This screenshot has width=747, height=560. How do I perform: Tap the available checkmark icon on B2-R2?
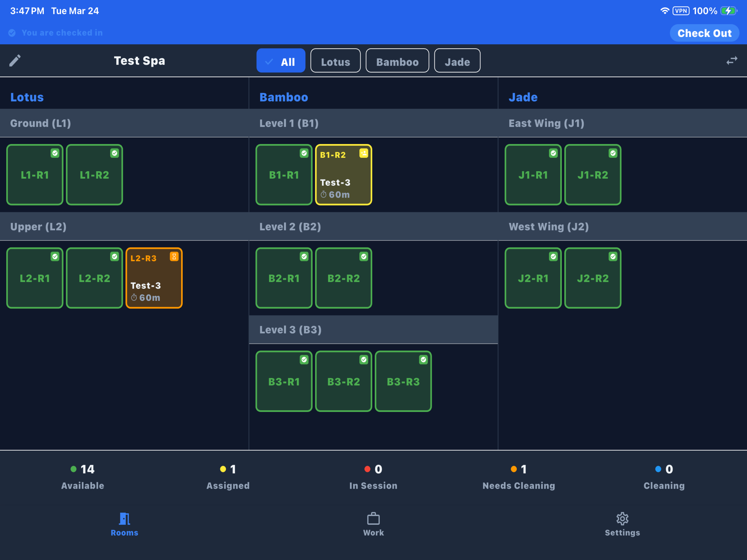click(364, 257)
